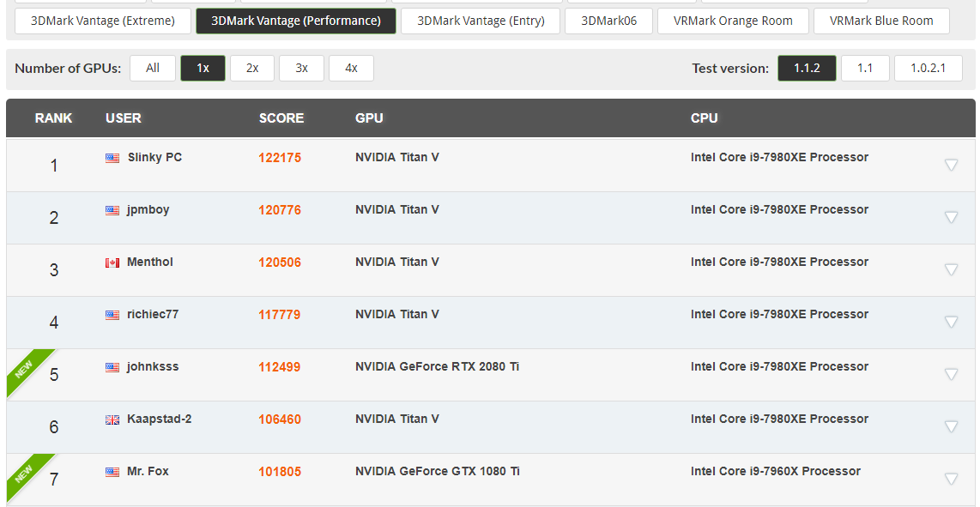The height and width of the screenshot is (507, 980).
Task: Expand details for richiec77 result
Action: (951, 322)
